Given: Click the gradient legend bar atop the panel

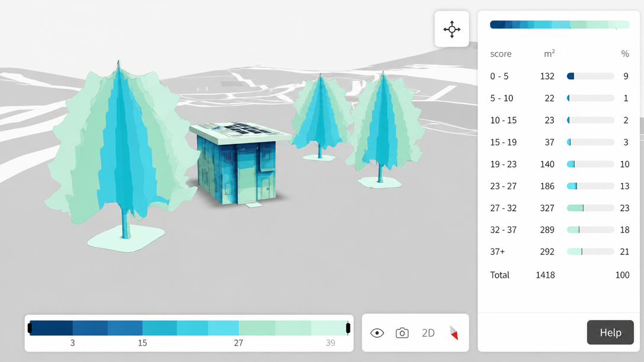Looking at the screenshot, I should [559, 24].
